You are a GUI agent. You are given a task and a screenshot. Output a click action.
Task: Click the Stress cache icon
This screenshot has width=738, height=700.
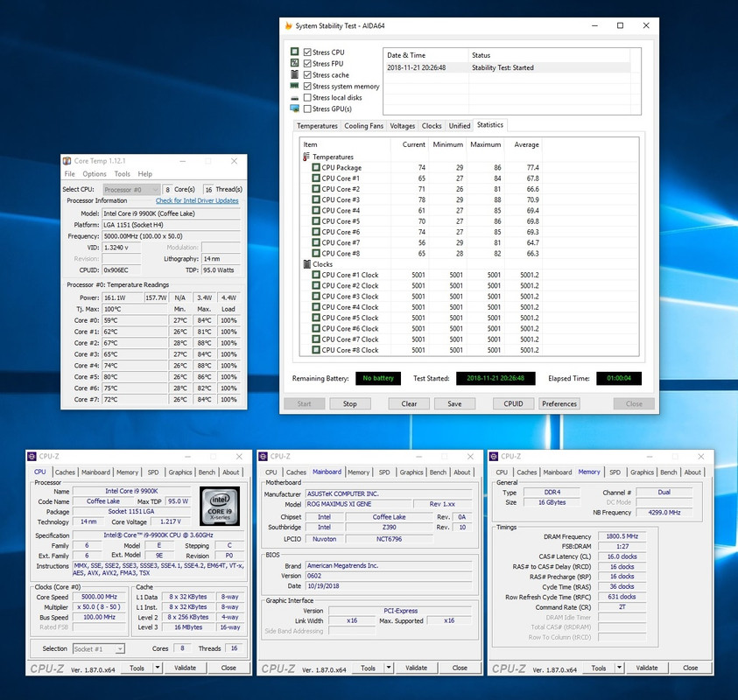point(295,74)
